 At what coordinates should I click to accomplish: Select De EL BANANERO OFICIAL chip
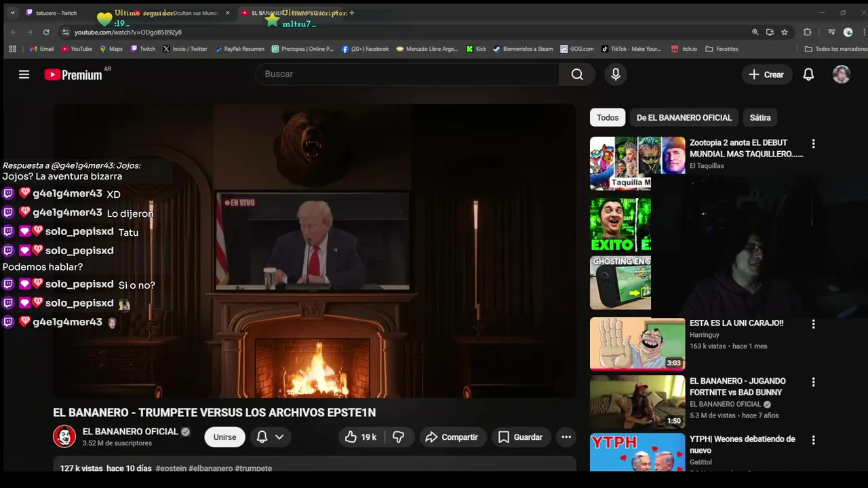click(x=684, y=117)
